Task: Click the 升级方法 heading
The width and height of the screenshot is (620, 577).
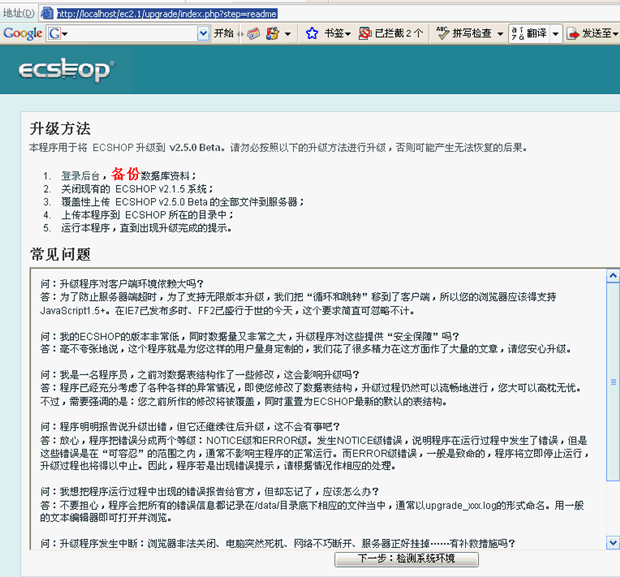Action: click(60, 129)
